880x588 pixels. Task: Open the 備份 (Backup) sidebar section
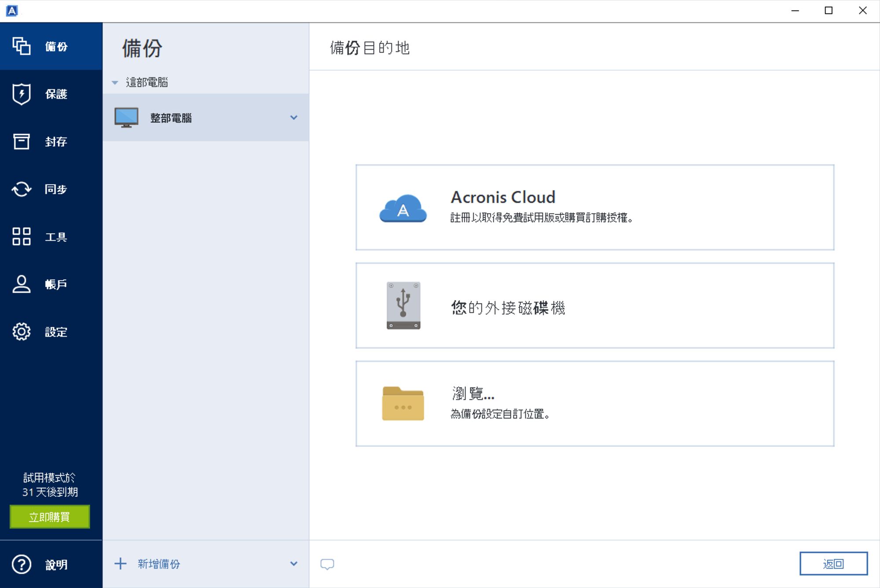coord(51,46)
